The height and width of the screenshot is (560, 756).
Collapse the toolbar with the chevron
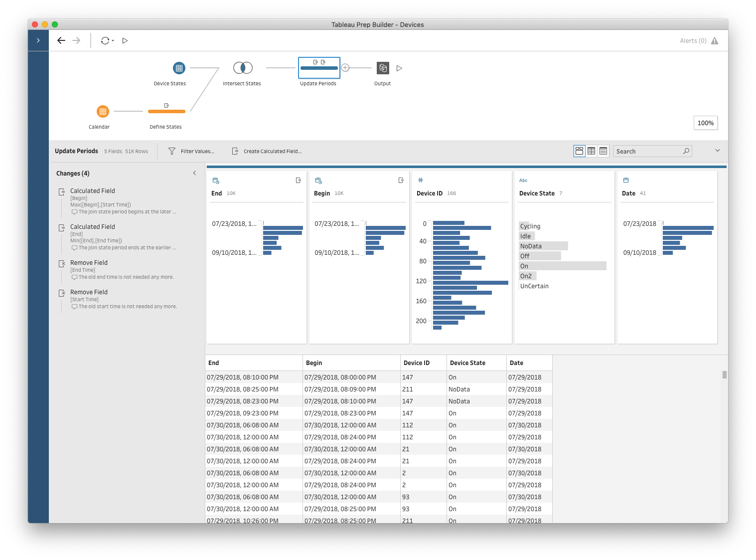pos(718,151)
